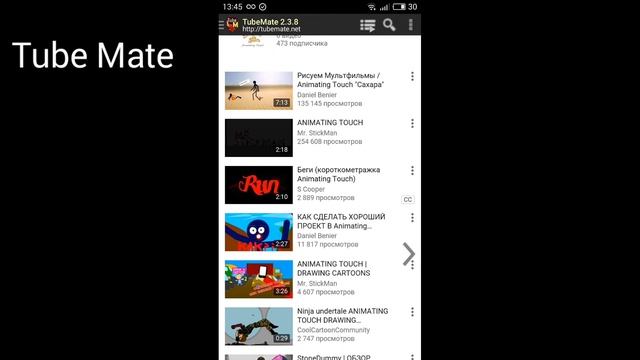
Task: Tap the http://tubemate.net address text
Action: [x=271, y=29]
